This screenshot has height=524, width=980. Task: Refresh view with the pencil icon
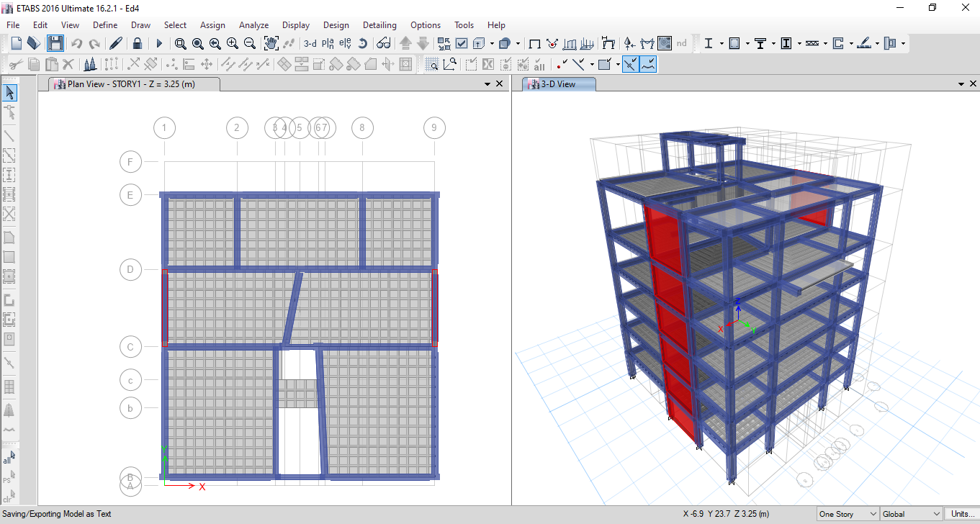tap(115, 43)
